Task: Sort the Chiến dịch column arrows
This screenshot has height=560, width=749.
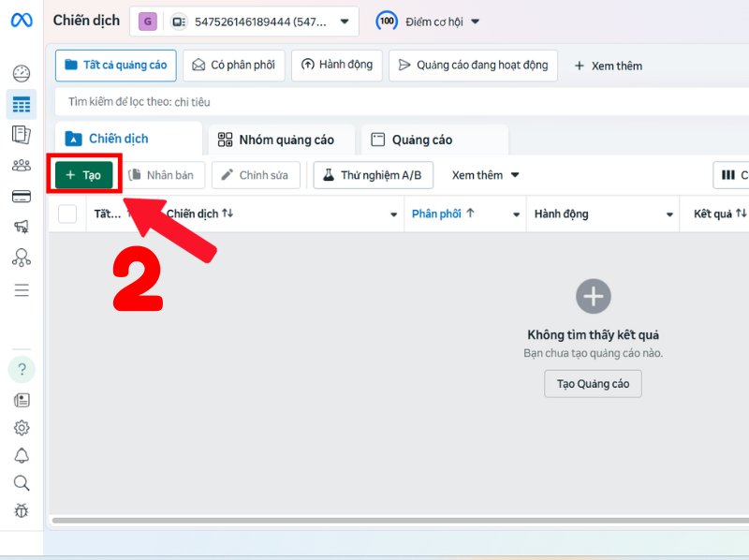Action: coord(228,214)
